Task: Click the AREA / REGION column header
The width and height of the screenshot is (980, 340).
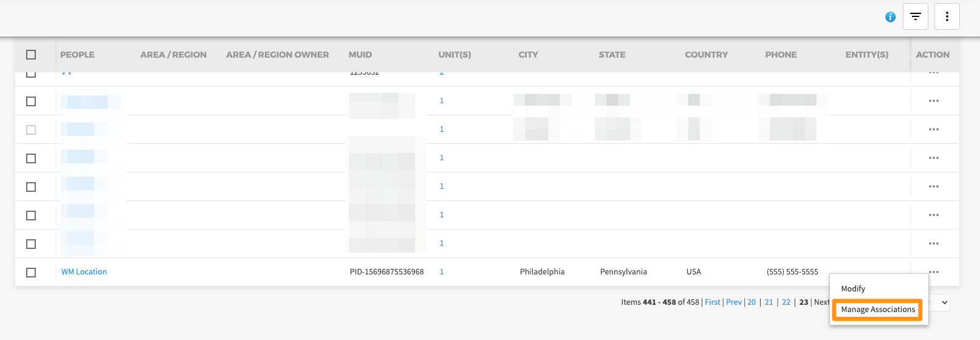Action: (173, 55)
